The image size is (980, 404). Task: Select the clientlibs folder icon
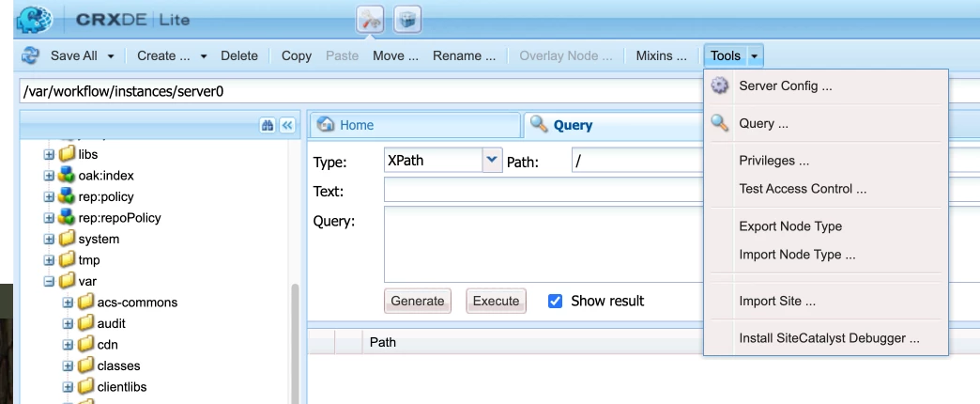pyautogui.click(x=86, y=387)
